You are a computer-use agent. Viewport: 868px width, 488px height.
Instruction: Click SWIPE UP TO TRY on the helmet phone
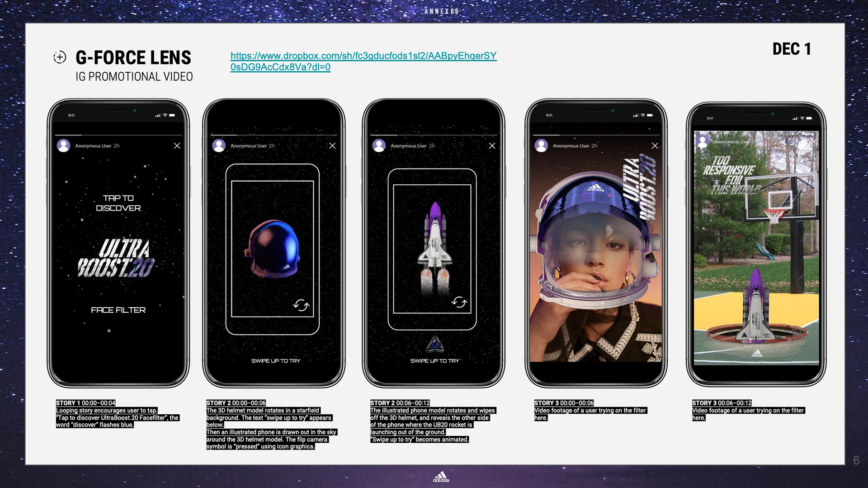(x=276, y=361)
